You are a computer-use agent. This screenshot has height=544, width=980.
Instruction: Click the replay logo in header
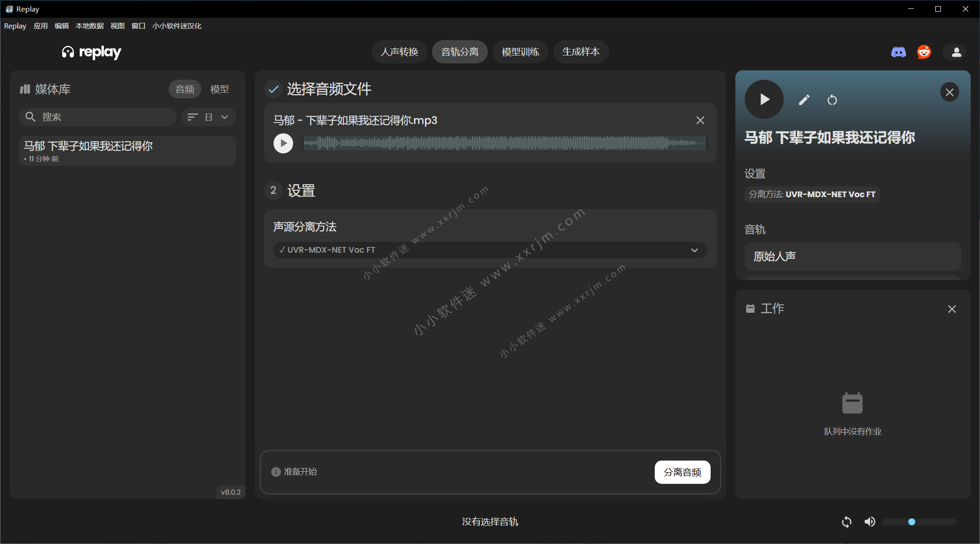pyautogui.click(x=91, y=52)
